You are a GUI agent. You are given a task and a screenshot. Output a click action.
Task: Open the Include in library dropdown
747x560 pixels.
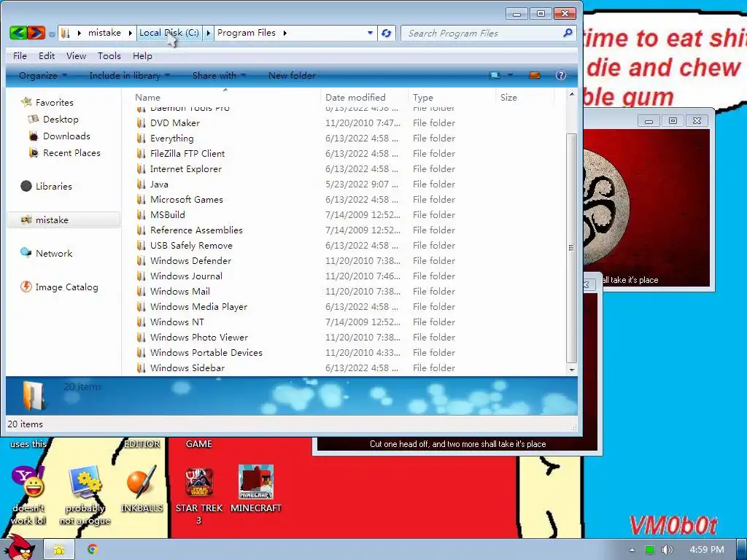129,75
